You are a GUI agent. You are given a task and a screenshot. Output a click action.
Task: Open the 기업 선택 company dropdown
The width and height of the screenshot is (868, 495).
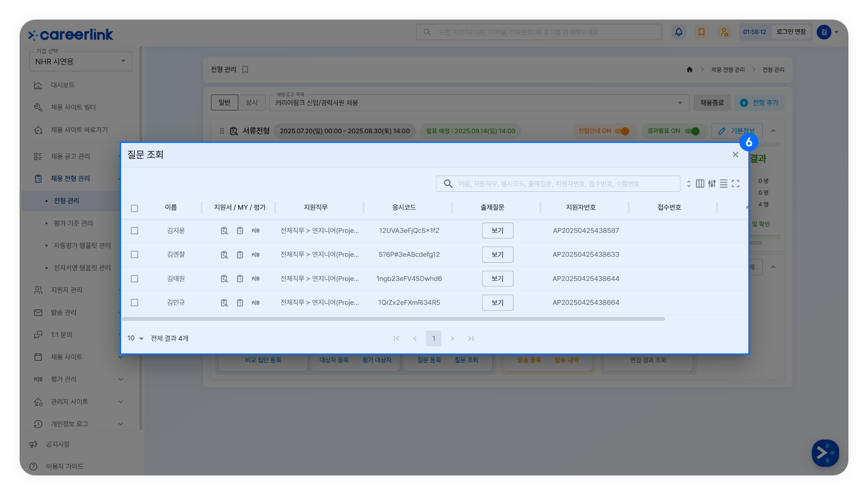(81, 61)
